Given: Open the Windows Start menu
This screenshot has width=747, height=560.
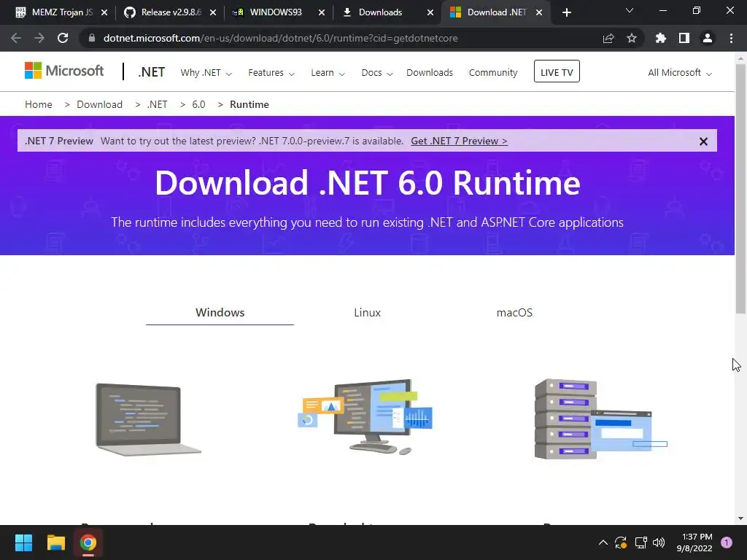Looking at the screenshot, I should [x=23, y=542].
